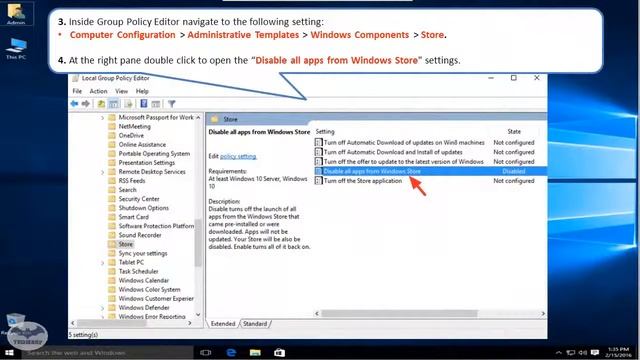Select the Windows Calendar folder
Screen dimensions: 640x360
[143, 280]
